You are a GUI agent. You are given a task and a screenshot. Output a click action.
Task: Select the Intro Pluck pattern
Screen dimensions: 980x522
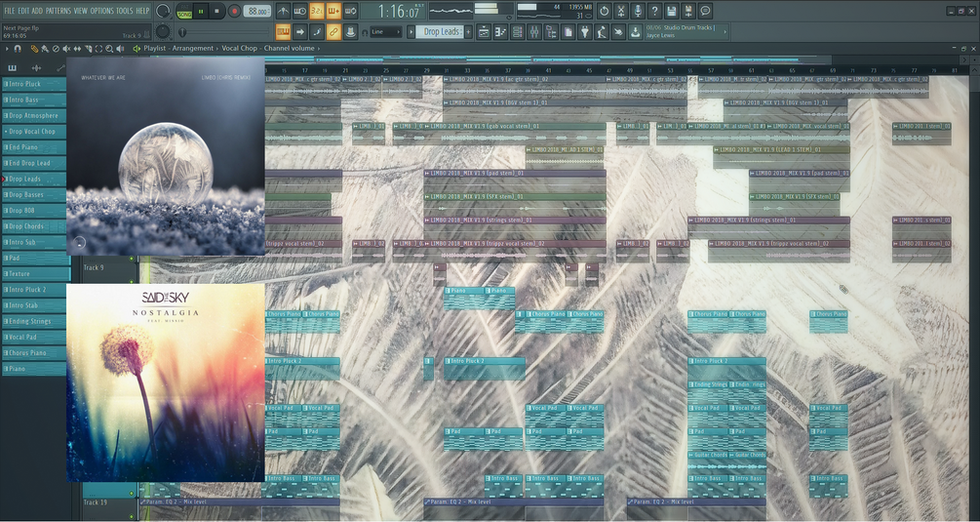point(34,84)
